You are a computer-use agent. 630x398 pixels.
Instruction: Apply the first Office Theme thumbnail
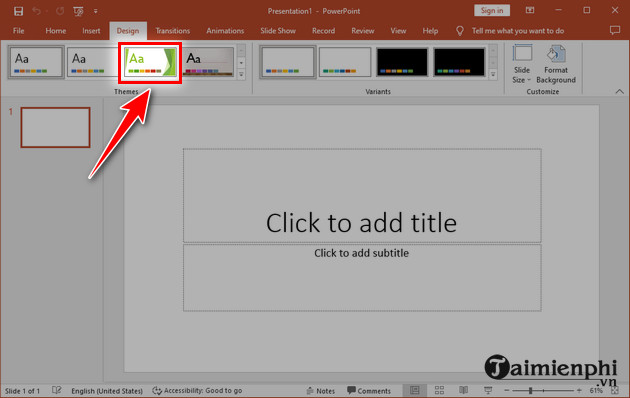click(36, 62)
